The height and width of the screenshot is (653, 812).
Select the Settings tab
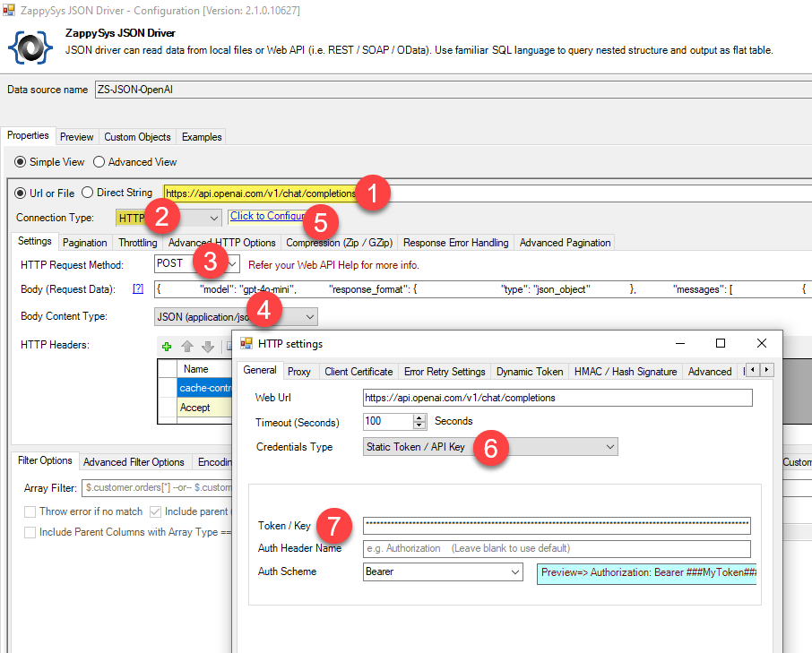35,241
